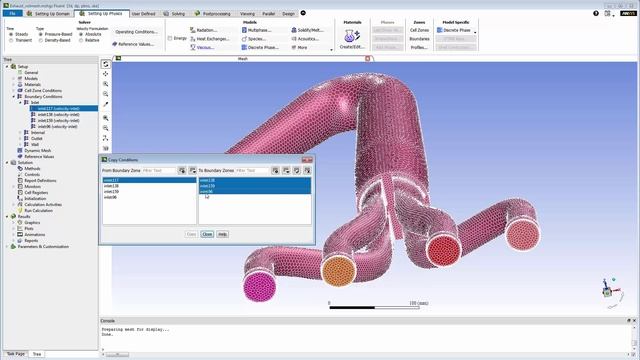
Task: Click the Run Calculation tree item
Action: pos(38,211)
